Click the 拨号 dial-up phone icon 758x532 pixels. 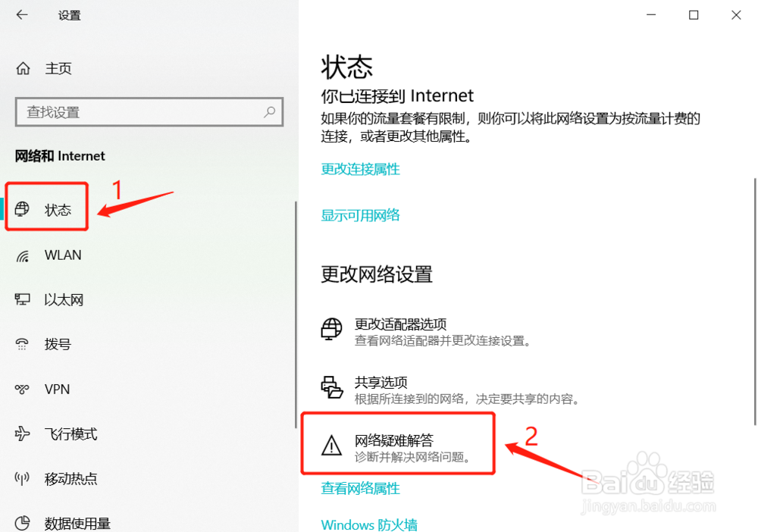click(x=22, y=344)
